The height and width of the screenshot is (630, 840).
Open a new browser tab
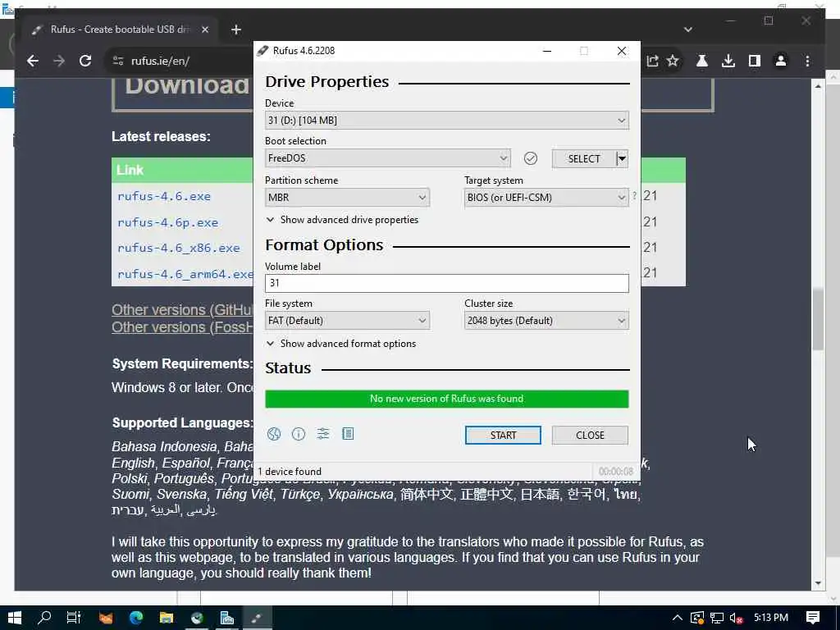tap(235, 30)
